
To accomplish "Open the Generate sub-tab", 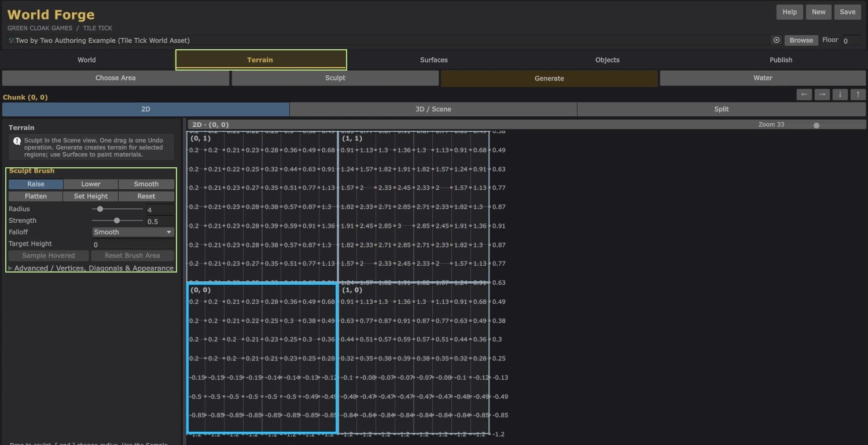I will click(549, 78).
